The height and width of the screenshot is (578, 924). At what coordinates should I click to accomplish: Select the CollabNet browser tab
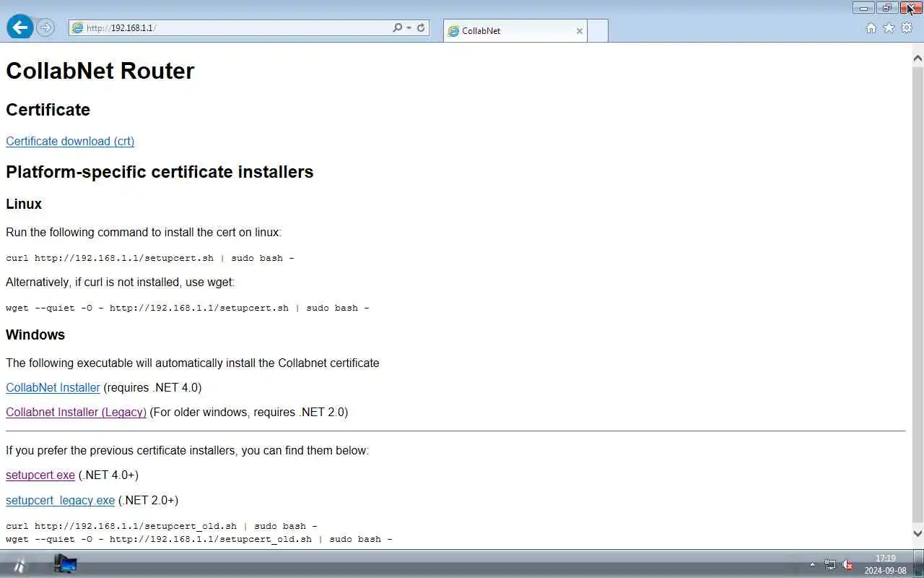pos(515,31)
